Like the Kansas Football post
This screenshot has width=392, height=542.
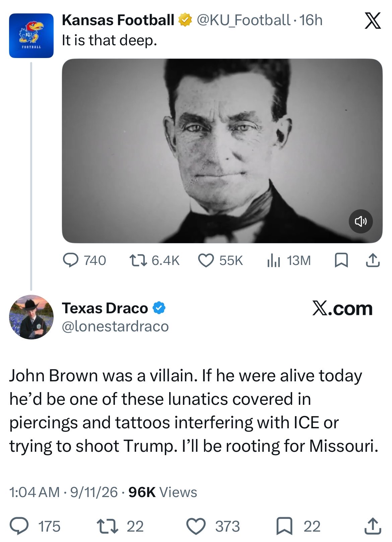(220, 260)
